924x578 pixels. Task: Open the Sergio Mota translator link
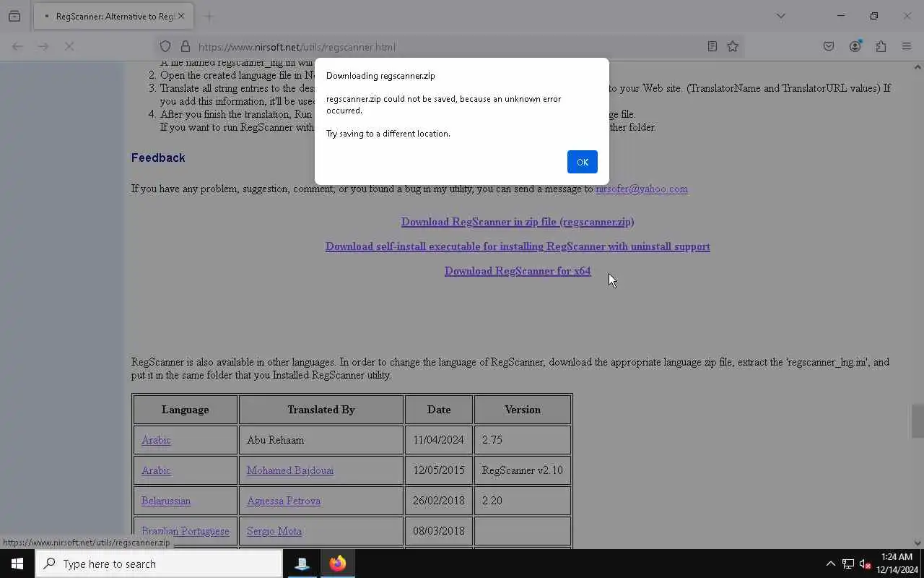274,531
